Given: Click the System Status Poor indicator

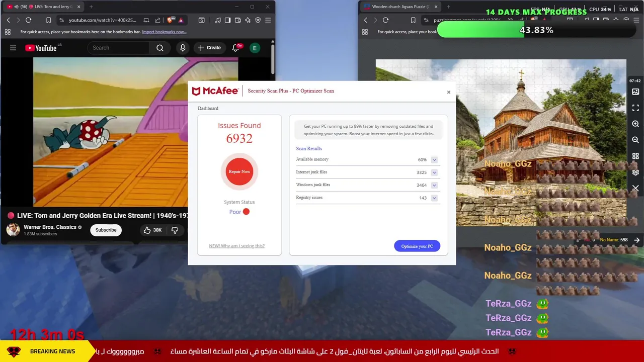Looking at the screenshot, I should [239, 212].
